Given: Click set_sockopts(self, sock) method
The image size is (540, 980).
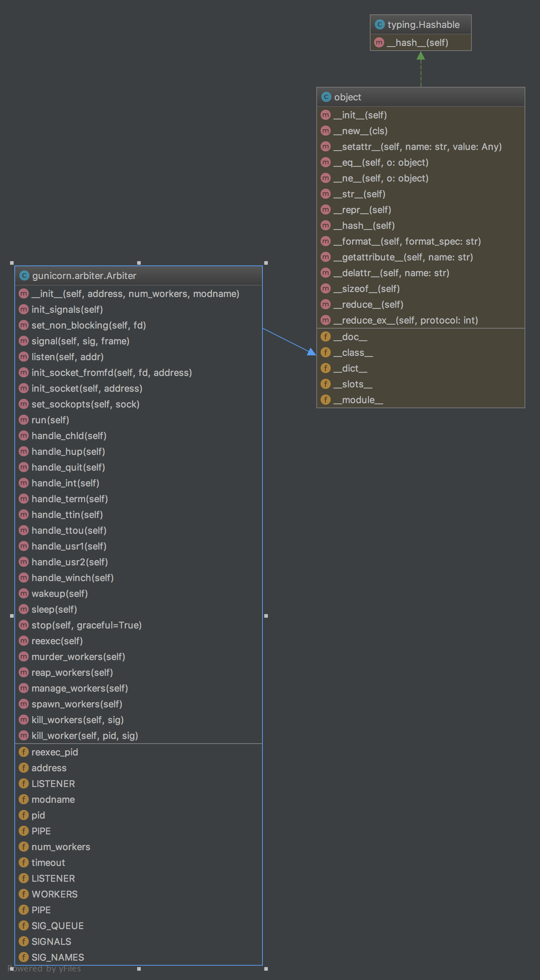Looking at the screenshot, I should coord(139,404).
